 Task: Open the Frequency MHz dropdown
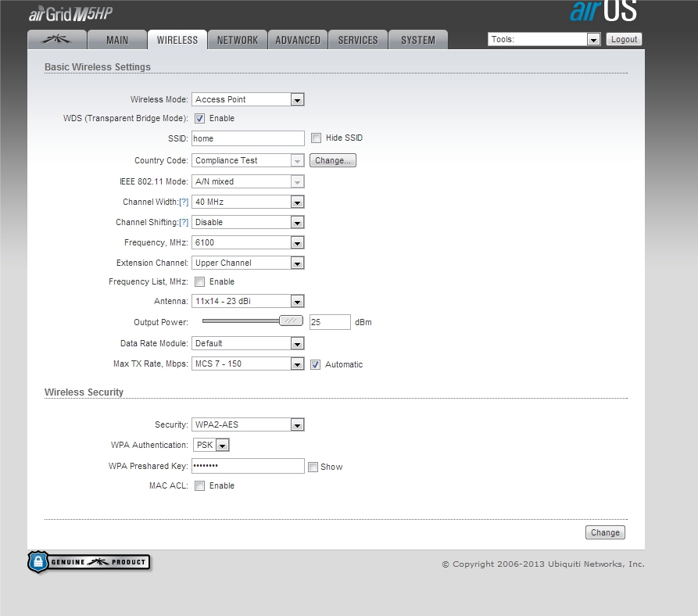coord(248,242)
